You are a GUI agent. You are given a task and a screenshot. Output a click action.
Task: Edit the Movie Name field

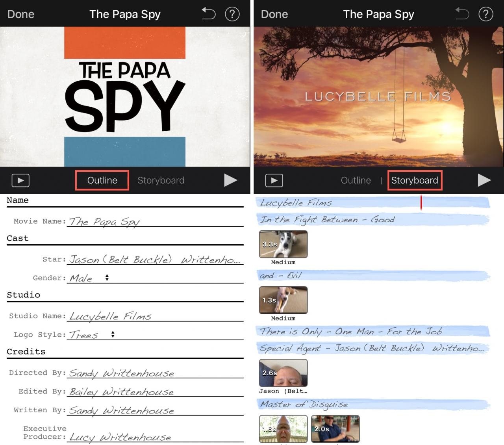click(155, 221)
